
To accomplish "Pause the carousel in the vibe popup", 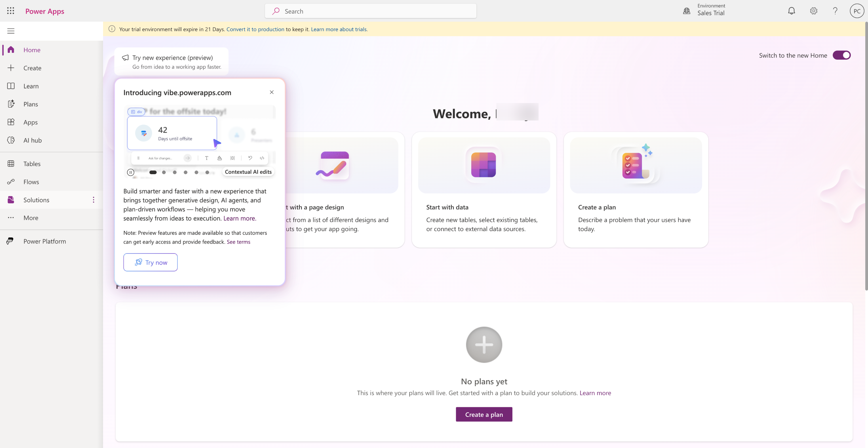I will [x=131, y=172].
